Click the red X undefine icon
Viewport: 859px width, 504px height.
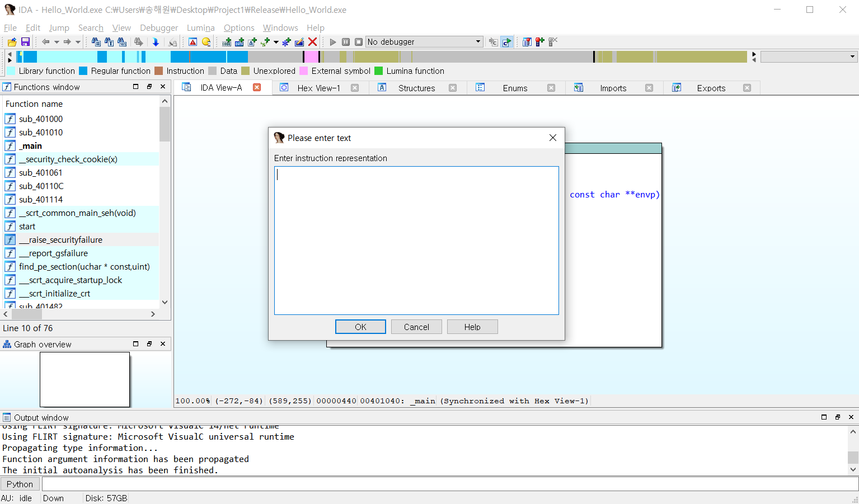pyautogui.click(x=313, y=42)
